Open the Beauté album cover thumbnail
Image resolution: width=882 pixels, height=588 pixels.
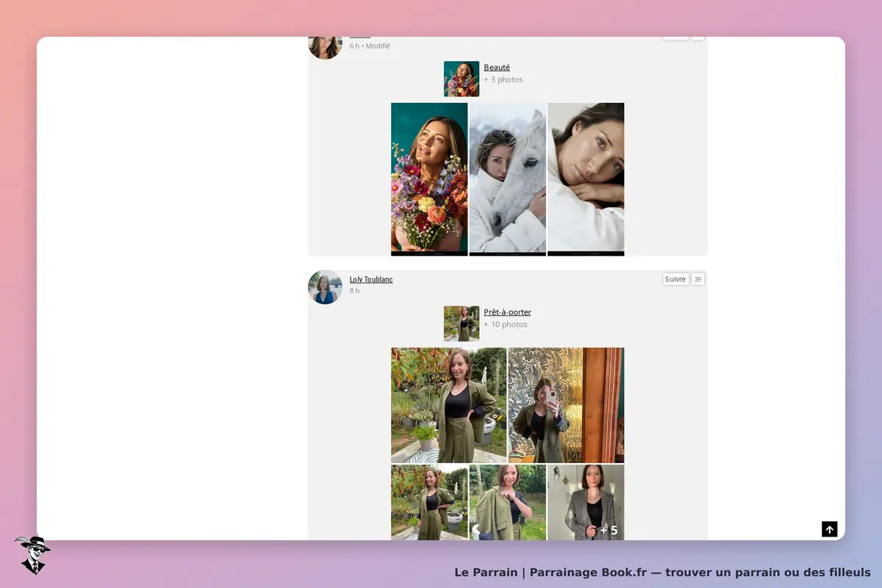462,79
